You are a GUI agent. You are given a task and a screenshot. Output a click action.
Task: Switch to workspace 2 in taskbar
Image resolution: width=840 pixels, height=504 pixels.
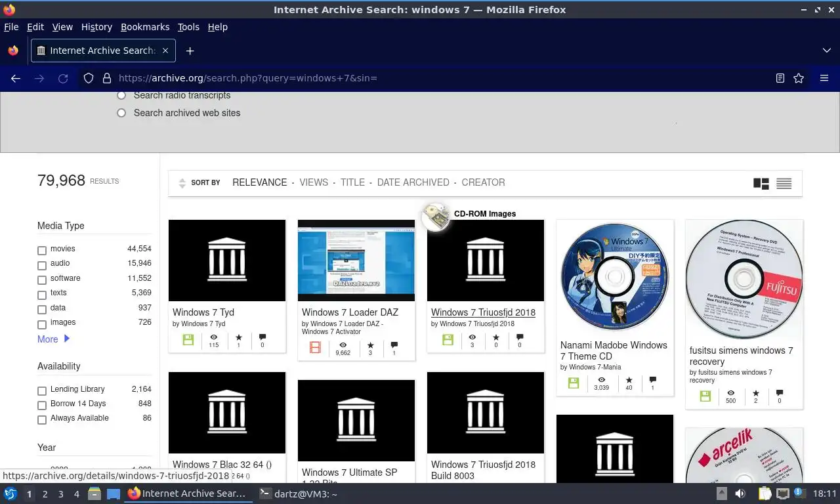click(x=45, y=494)
